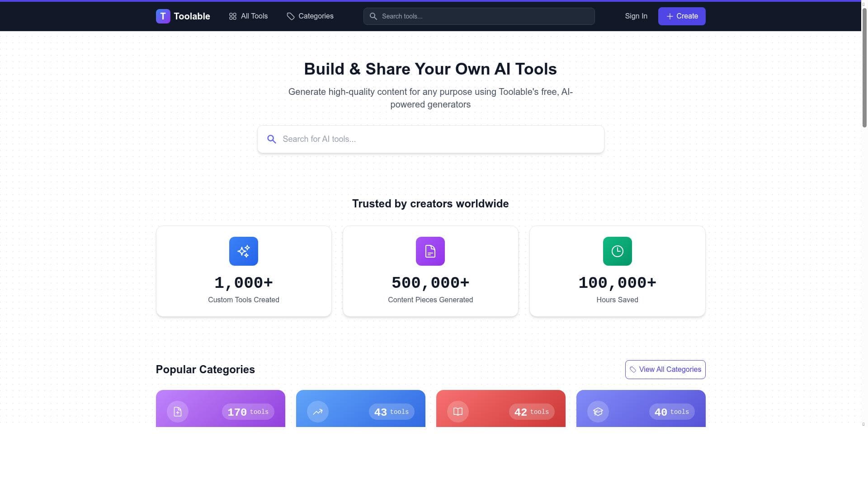Open the red category card with 42 tools
Image resolution: width=868 pixels, height=488 pixels.
click(501, 408)
